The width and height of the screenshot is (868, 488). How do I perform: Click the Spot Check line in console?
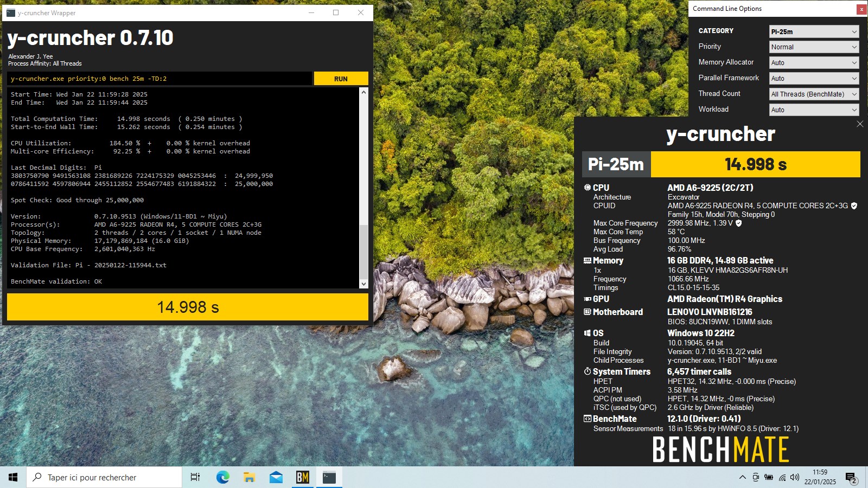point(77,200)
